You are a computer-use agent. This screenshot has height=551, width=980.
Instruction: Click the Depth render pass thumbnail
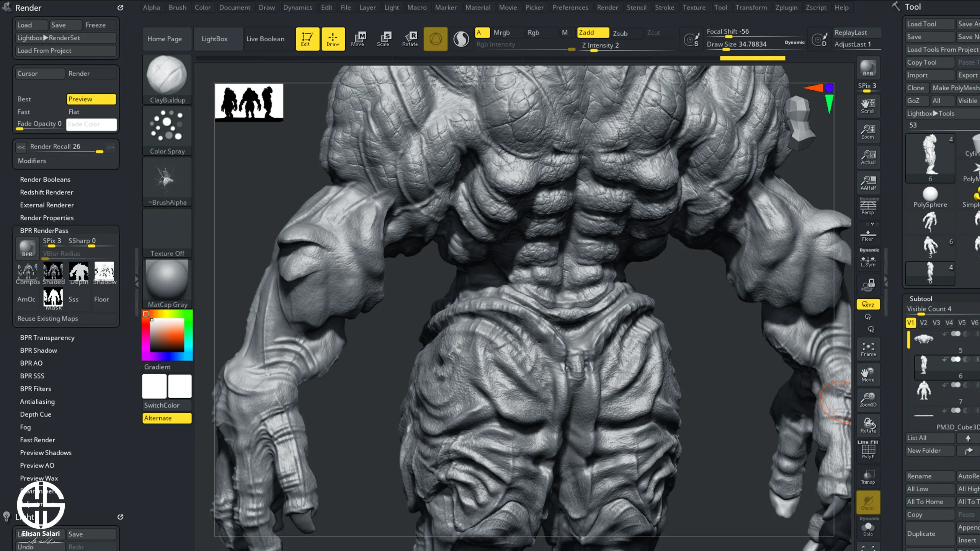point(79,273)
